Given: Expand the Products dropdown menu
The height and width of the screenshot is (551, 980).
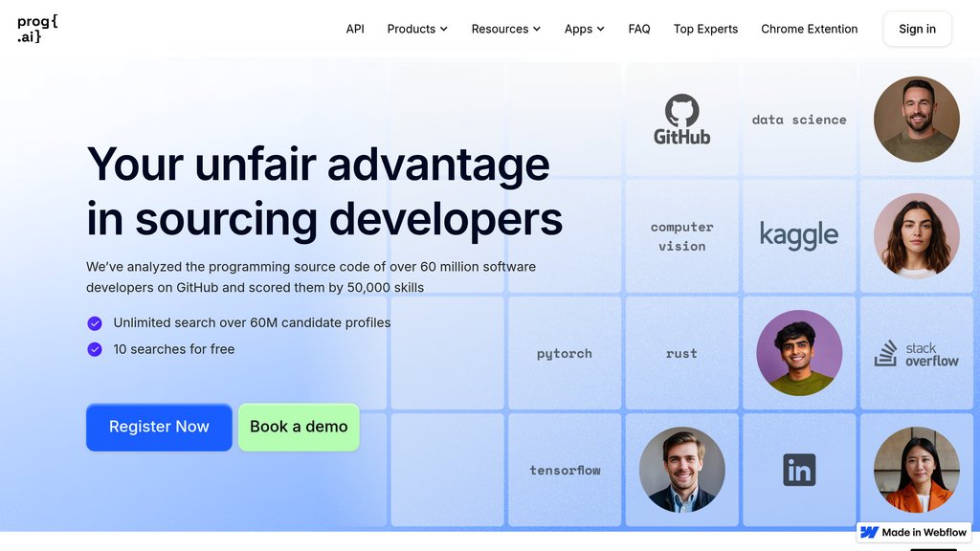Looking at the screenshot, I should click(x=417, y=29).
